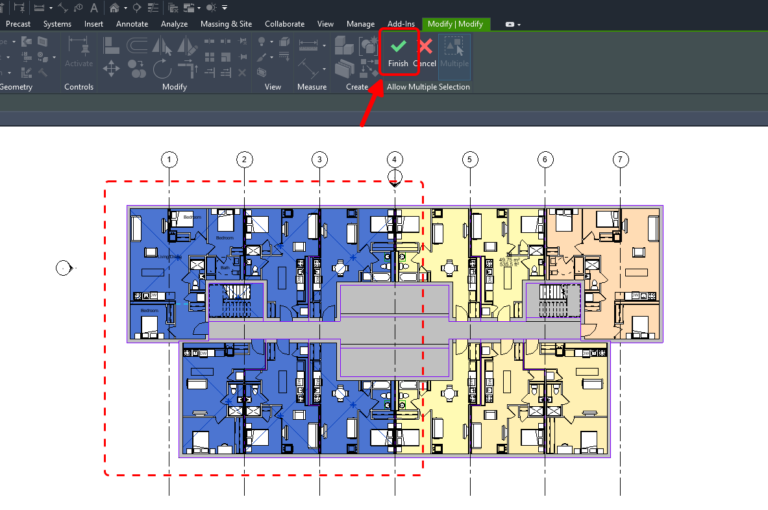This screenshot has width=768, height=510.
Task: Click grid bubble number 4
Action: pos(395,159)
